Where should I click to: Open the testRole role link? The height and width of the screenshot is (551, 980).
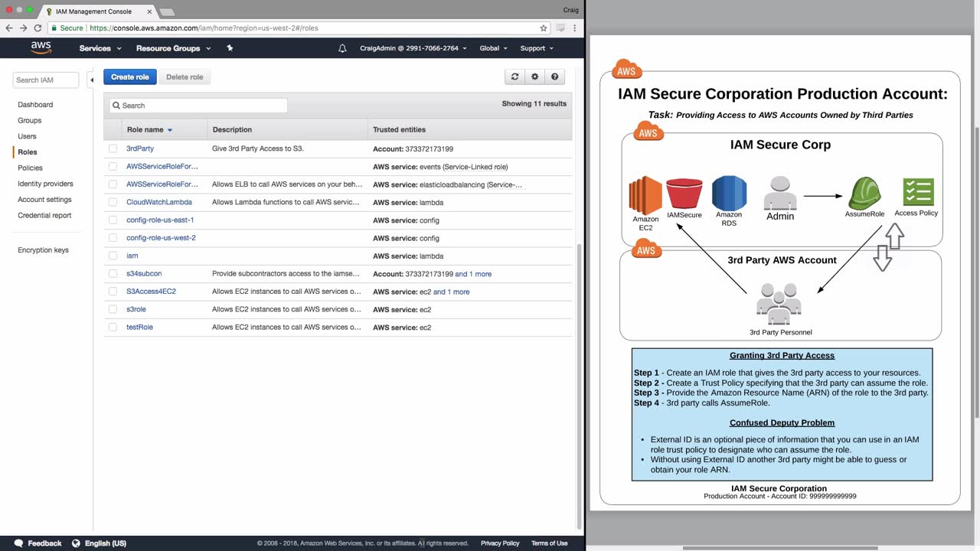point(139,328)
